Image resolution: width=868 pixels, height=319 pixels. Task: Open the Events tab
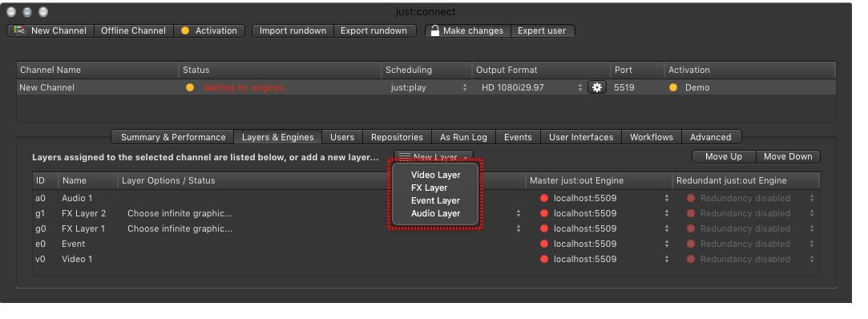point(518,137)
